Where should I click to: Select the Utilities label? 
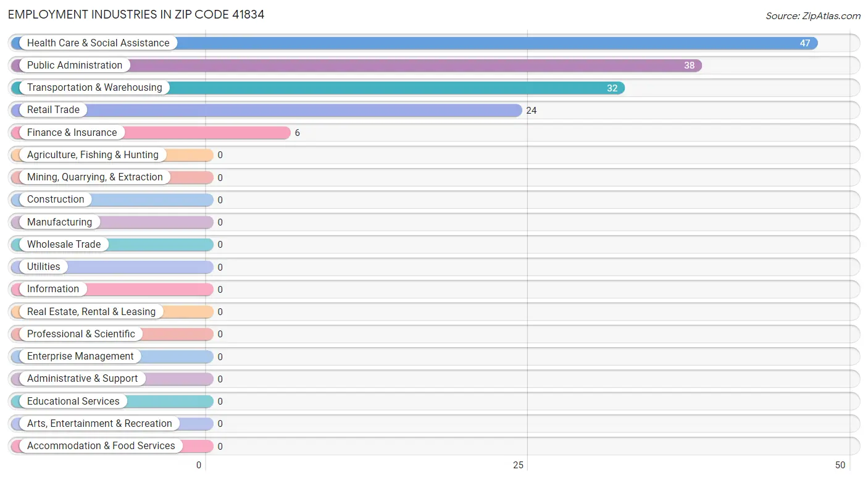[44, 267]
